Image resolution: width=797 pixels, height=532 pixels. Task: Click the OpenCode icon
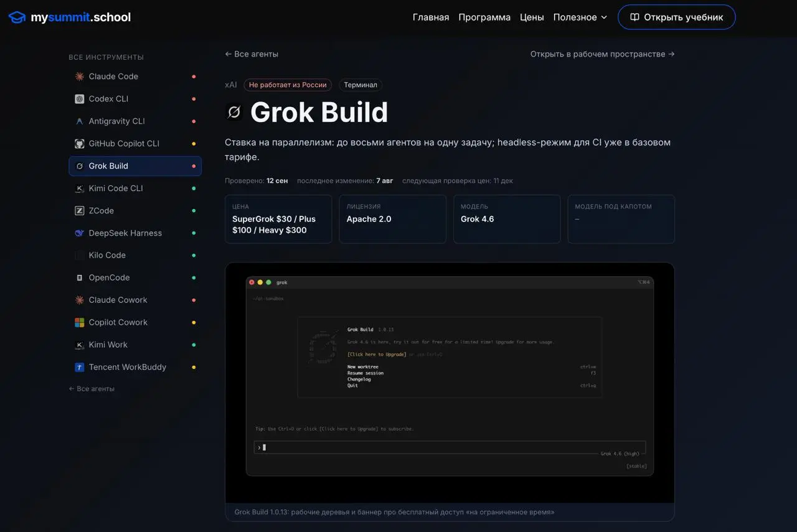[80, 278]
